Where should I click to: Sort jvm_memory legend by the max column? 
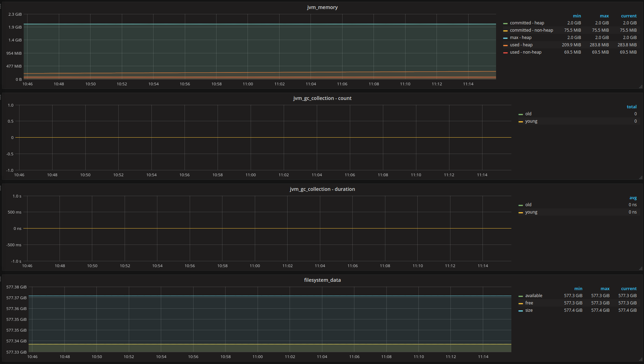pyautogui.click(x=604, y=16)
